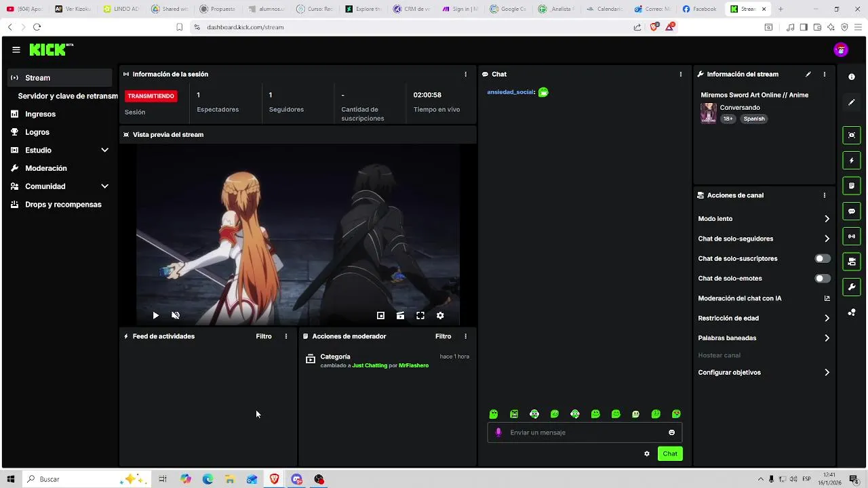Click the MrFlashero moderator name
868x488 pixels.
tap(414, 365)
